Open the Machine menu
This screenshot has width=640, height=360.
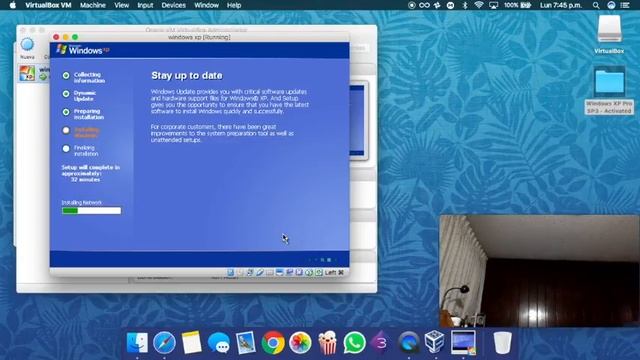(93, 5)
